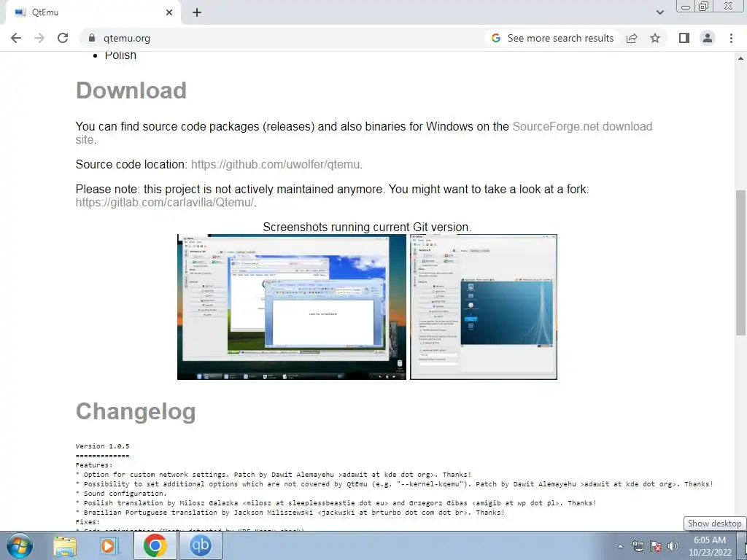Image resolution: width=747 pixels, height=560 pixels.
Task: Share this page using the share icon
Action: coord(632,38)
